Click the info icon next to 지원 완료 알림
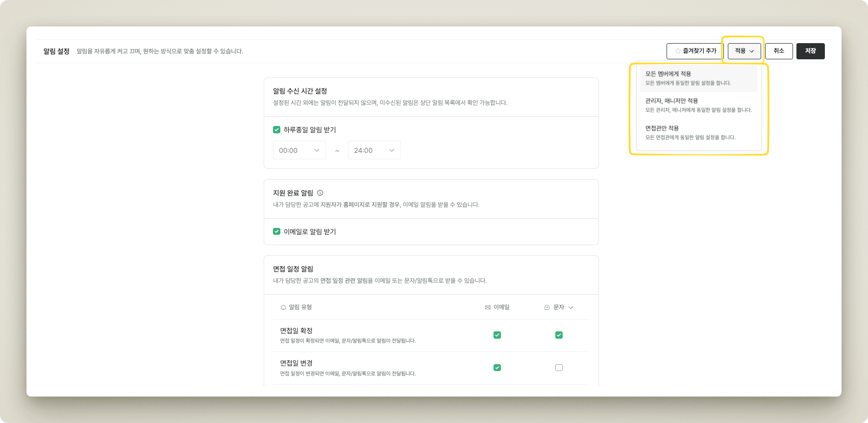Screen dimensions: 868x423 [320, 193]
